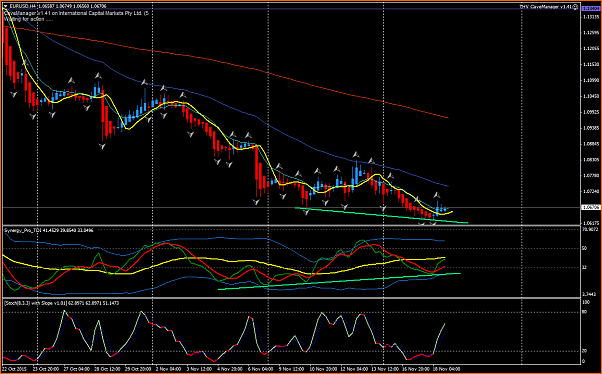Click the 22 Oct 2015 date label
This screenshot has height=374, width=602.
click(x=15, y=369)
